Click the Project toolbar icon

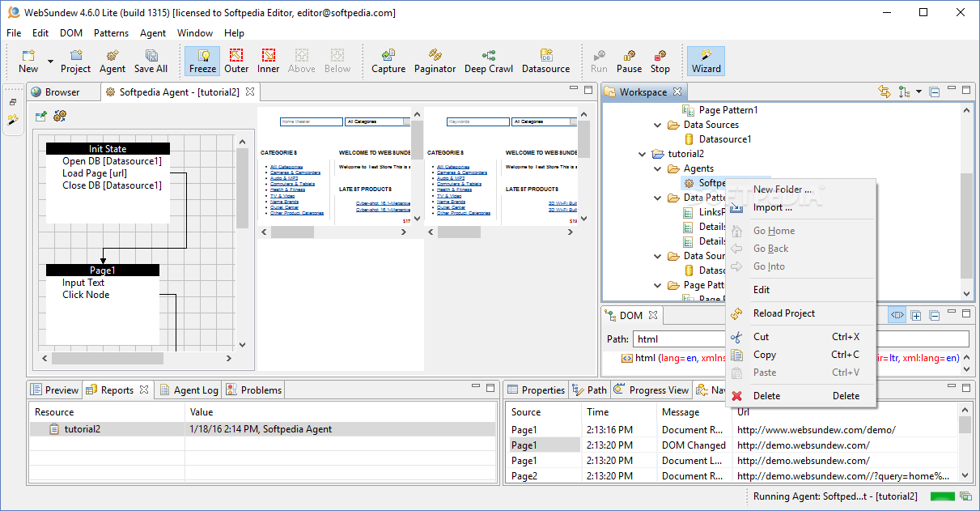pyautogui.click(x=76, y=62)
